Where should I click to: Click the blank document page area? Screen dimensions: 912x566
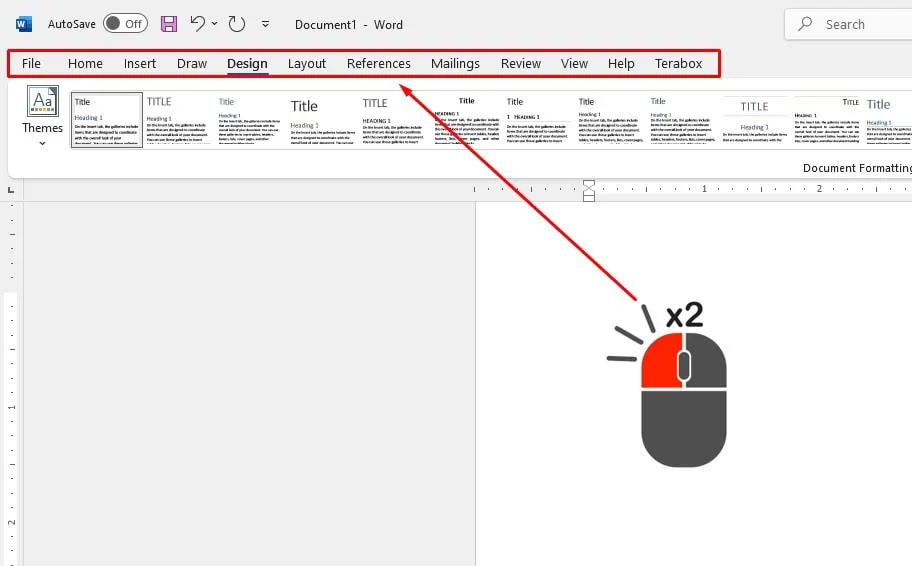(x=560, y=400)
